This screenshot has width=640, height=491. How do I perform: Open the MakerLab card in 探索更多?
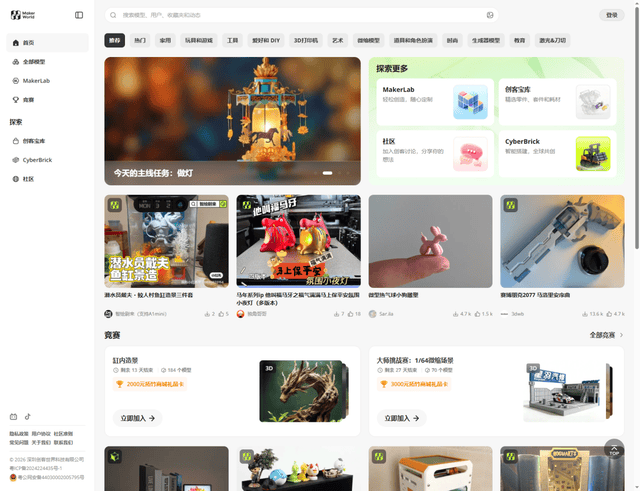431,101
